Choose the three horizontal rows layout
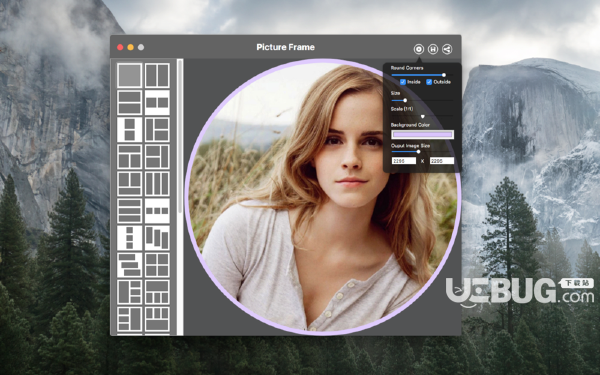This screenshot has width=600, height=375. click(x=129, y=211)
